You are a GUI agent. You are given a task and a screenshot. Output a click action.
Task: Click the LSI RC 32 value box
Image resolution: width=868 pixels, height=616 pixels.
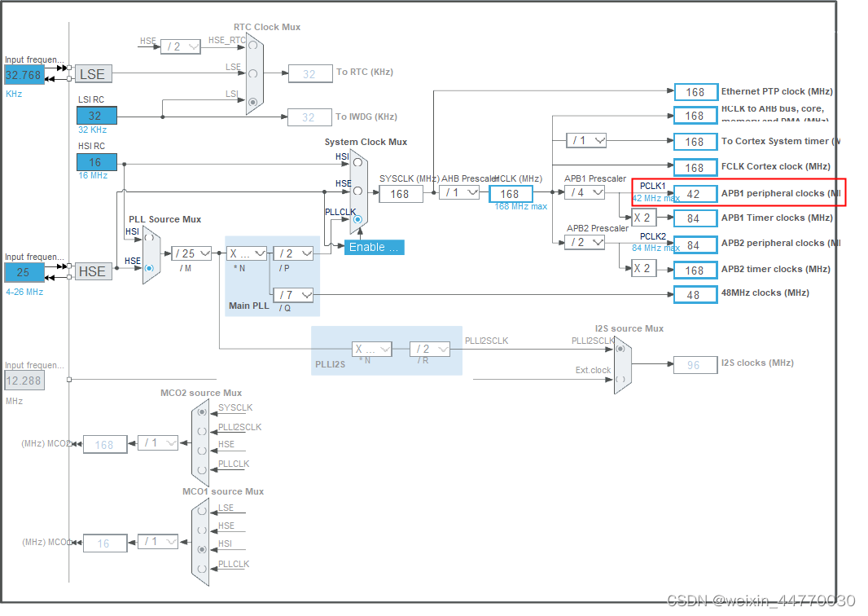(97, 116)
